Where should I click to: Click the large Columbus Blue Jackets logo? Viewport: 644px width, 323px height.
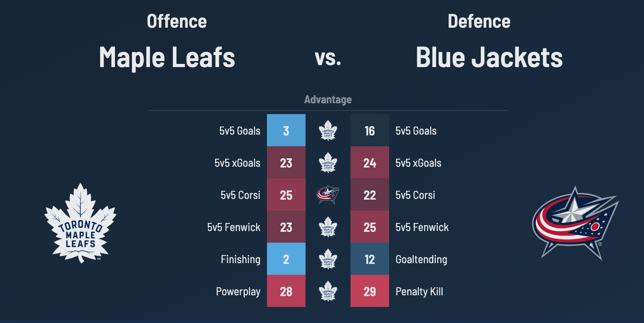[x=575, y=223]
